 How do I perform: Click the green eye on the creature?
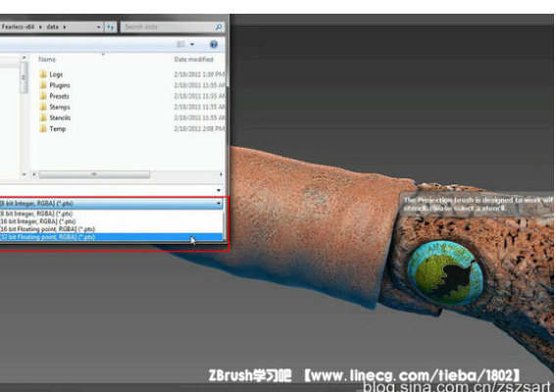(x=445, y=272)
